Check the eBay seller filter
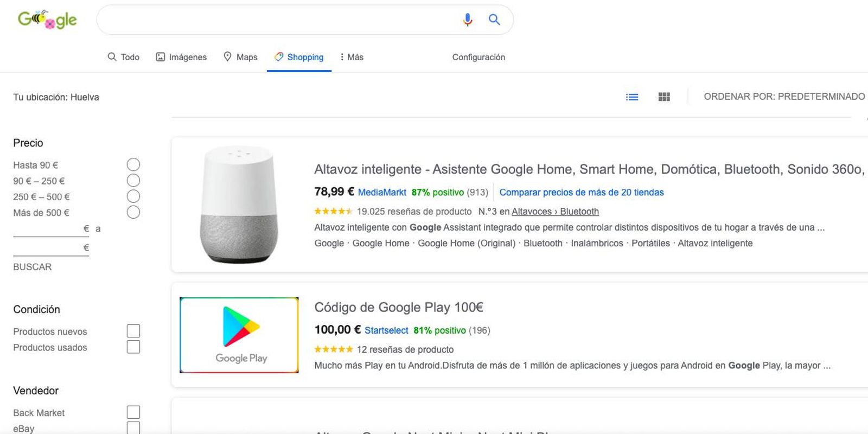This screenshot has height=434, width=868. click(133, 428)
